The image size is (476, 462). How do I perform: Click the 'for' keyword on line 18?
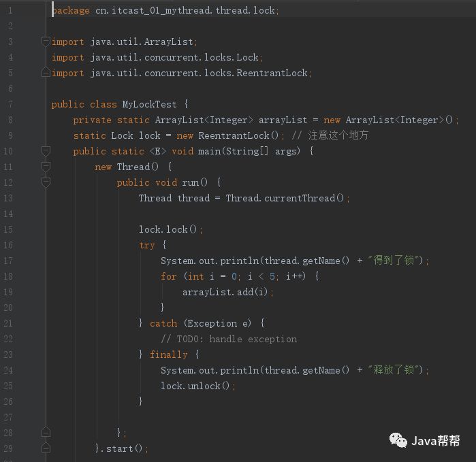(168, 276)
